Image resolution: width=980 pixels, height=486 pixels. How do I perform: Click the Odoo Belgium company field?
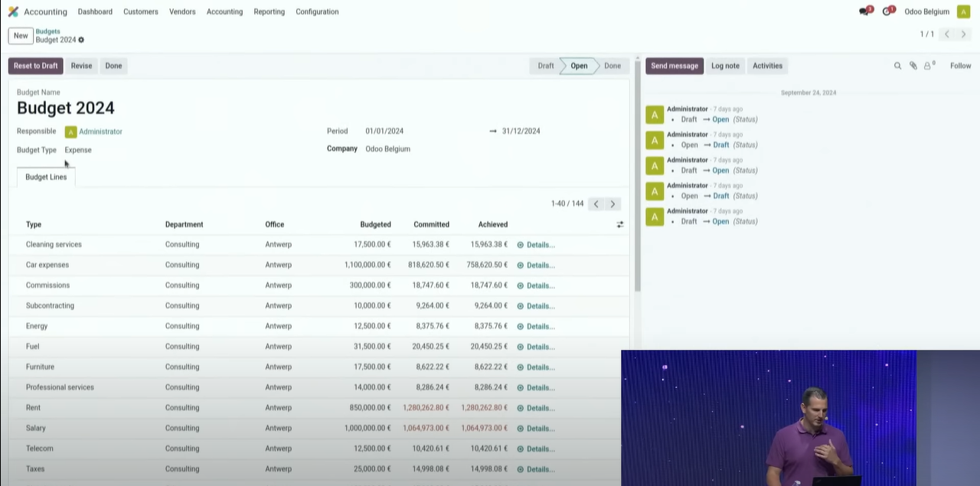[x=387, y=149]
